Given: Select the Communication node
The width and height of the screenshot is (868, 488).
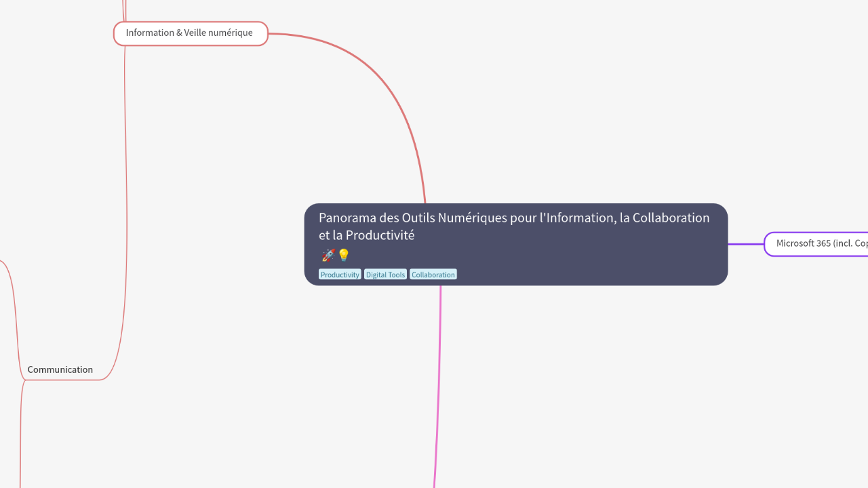Looking at the screenshot, I should click(x=60, y=369).
